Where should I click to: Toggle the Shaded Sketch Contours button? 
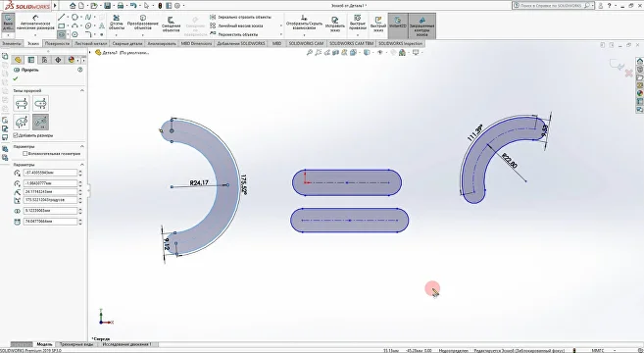pyautogui.click(x=421, y=25)
